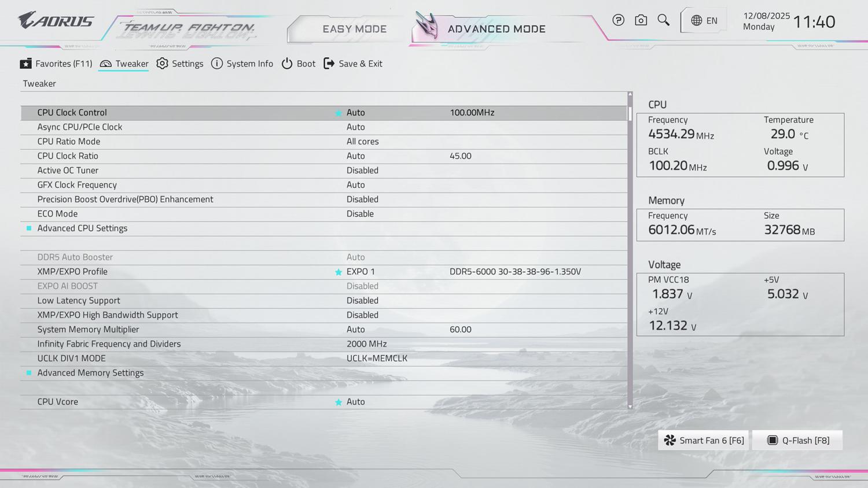Switch to Easy Mode
868x488 pixels.
pyautogui.click(x=354, y=29)
